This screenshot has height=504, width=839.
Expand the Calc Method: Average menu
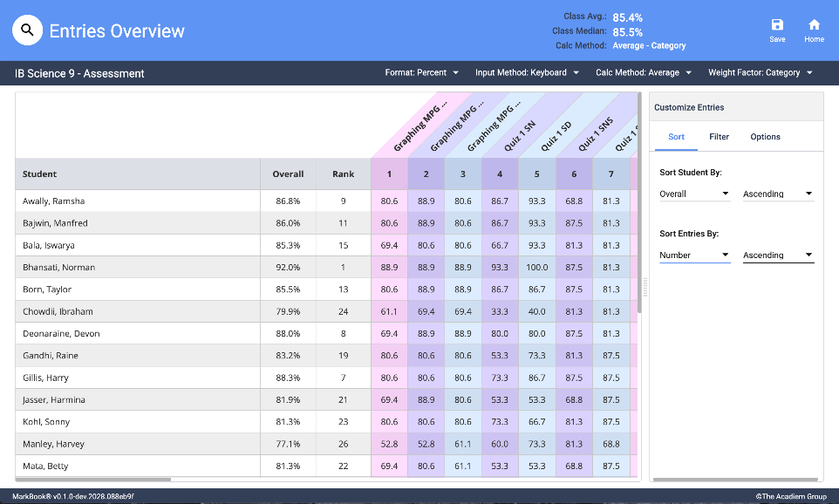click(644, 73)
